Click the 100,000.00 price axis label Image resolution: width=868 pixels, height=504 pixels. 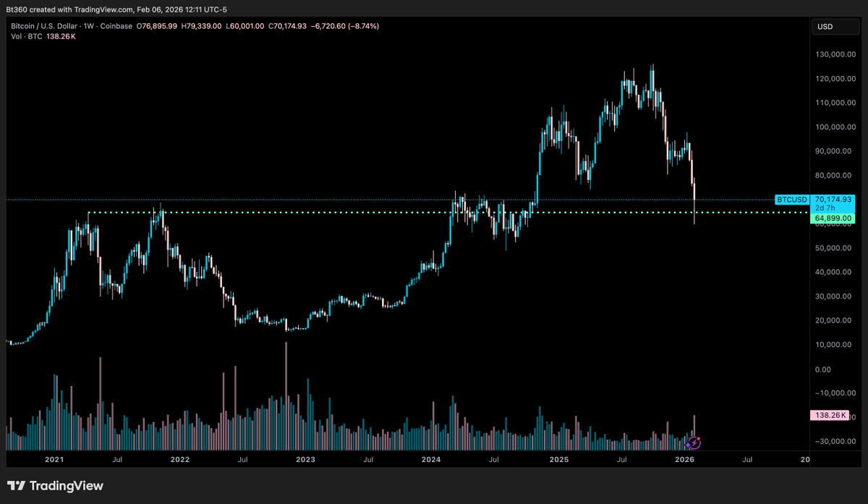[834, 127]
